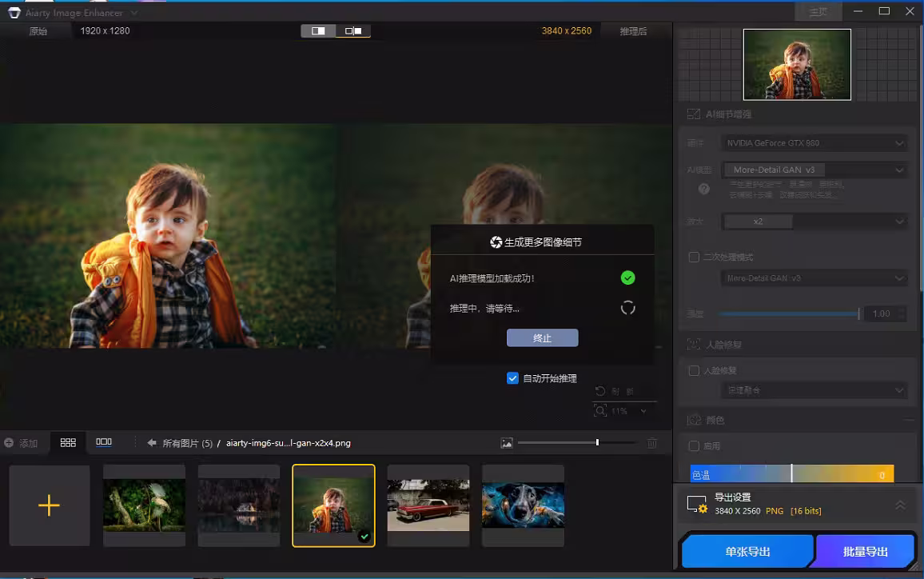Screen dimensions: 924x579
Task: Click the 终止 button in the dialog
Action: click(x=542, y=337)
